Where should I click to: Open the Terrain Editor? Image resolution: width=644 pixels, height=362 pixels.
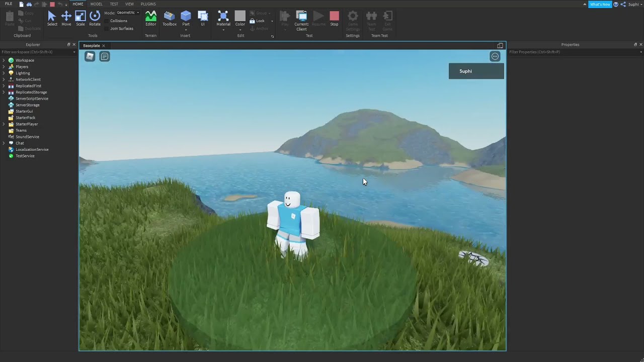pos(150,19)
